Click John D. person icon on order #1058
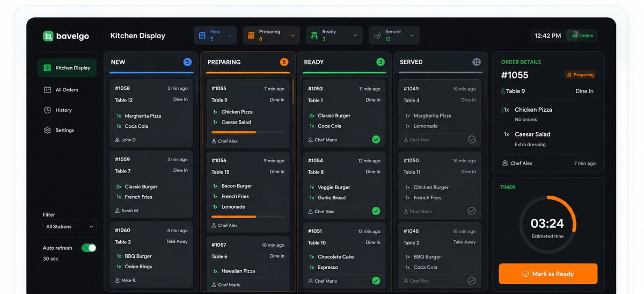The height and width of the screenshot is (294, 644). click(117, 140)
